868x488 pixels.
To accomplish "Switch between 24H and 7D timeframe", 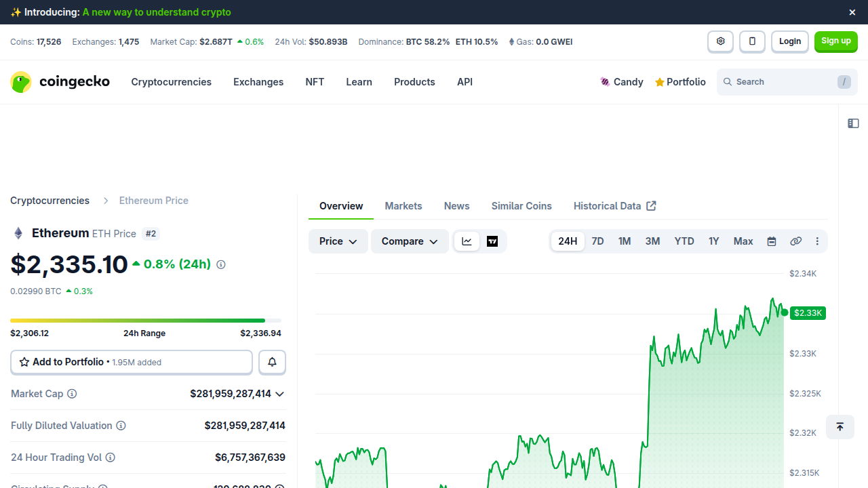I will coord(597,241).
